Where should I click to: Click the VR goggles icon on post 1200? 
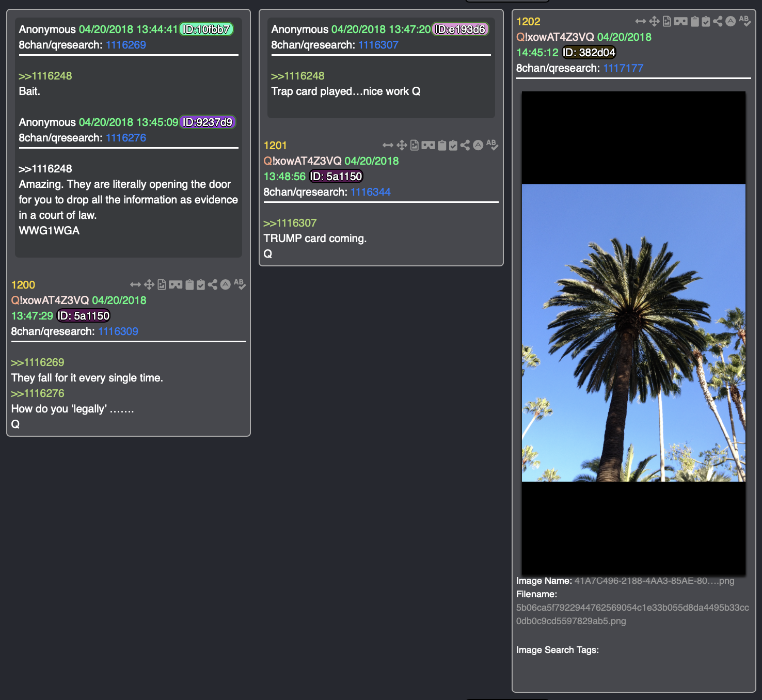pyautogui.click(x=176, y=284)
